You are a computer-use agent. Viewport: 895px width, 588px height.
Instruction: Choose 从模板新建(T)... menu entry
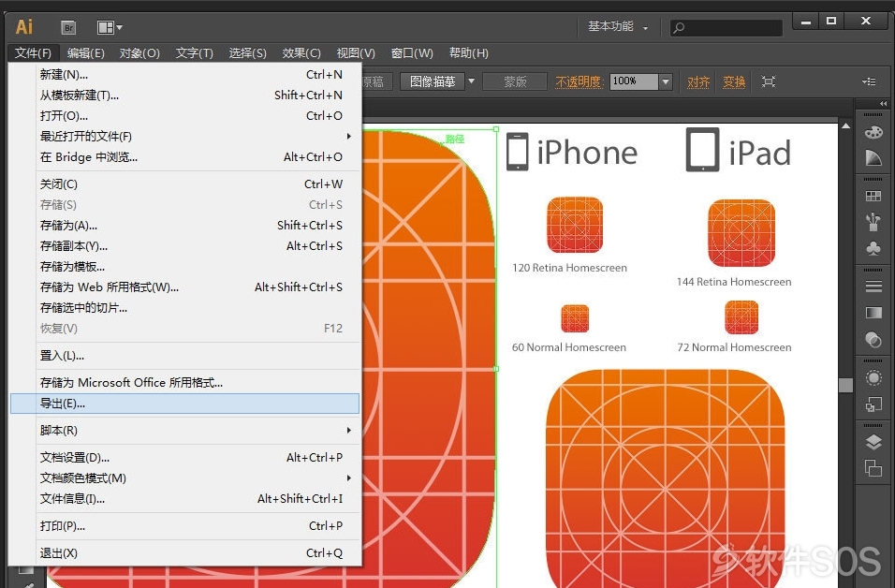click(x=185, y=95)
